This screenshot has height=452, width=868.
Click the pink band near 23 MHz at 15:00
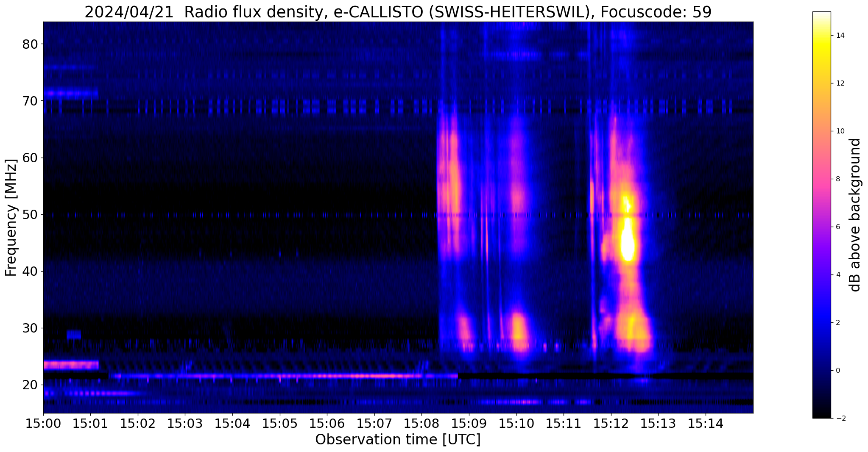71,365
